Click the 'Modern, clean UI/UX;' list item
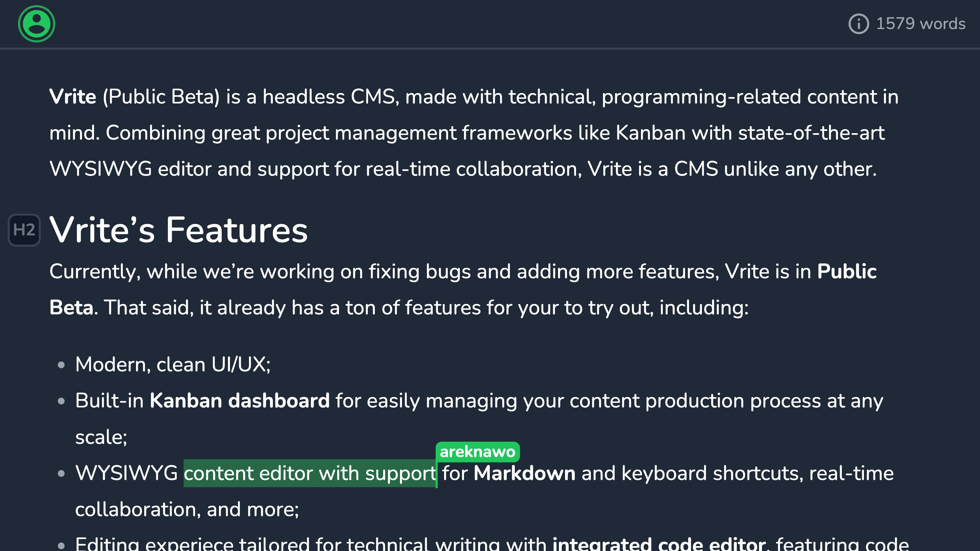The image size is (980, 551). [173, 364]
